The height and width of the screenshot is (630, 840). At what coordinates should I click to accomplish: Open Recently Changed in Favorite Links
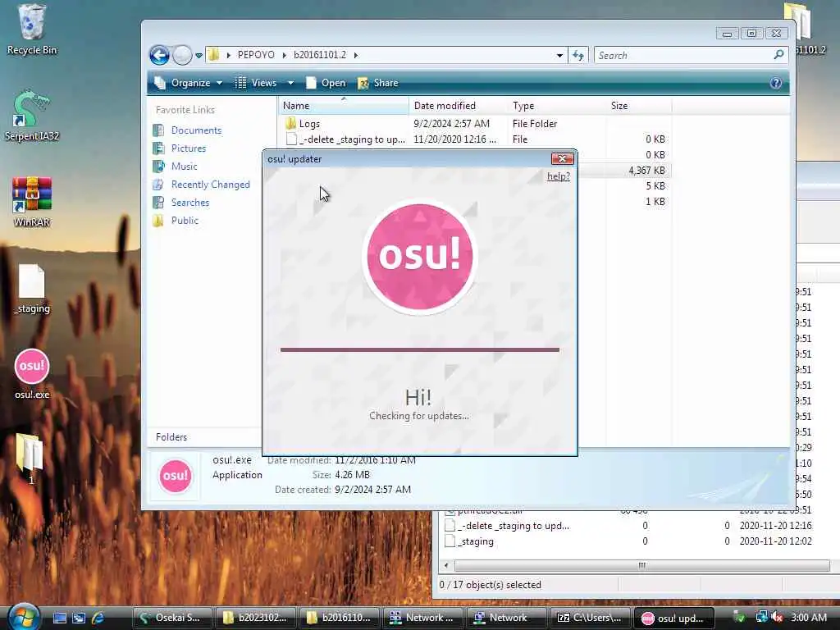coord(210,185)
